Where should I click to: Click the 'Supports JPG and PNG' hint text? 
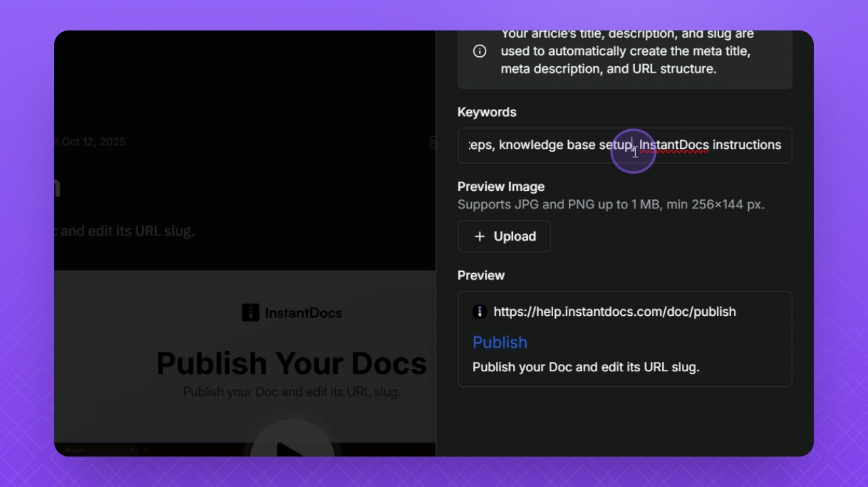(x=611, y=204)
